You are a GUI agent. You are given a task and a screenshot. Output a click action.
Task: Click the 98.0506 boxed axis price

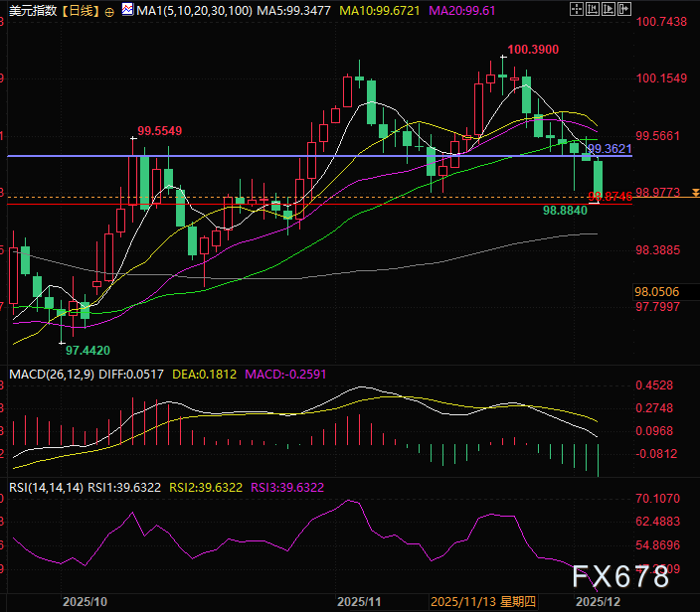pos(656,292)
